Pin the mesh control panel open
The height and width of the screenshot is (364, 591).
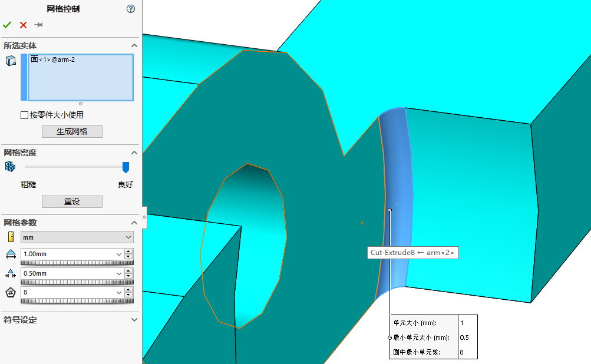(39, 25)
